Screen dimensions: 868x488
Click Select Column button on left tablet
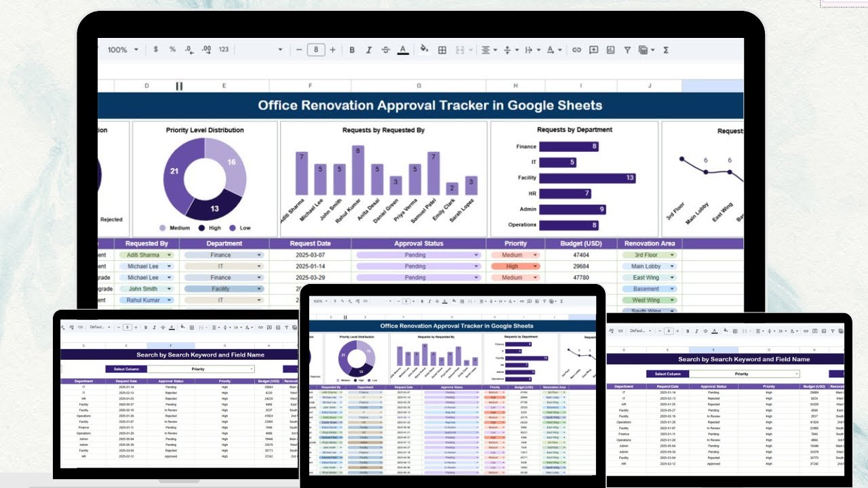click(x=126, y=369)
